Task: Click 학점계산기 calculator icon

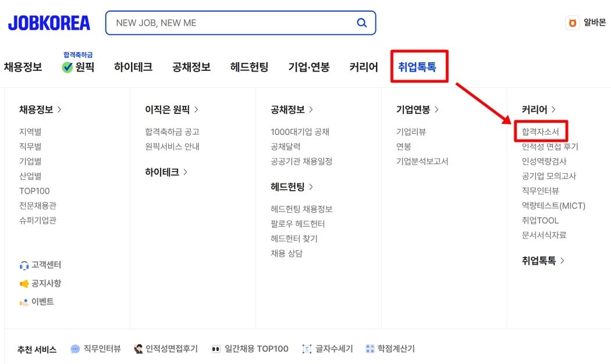Action: pos(370,349)
